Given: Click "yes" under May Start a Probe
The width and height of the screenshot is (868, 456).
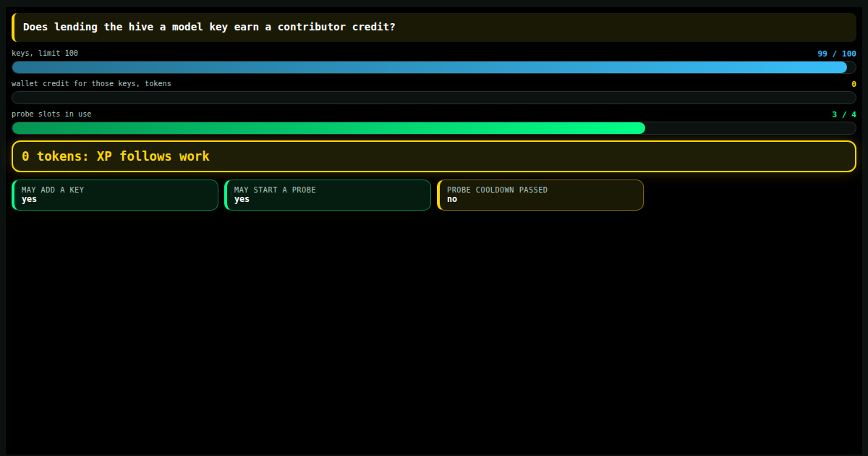Looking at the screenshot, I should click(x=242, y=199).
